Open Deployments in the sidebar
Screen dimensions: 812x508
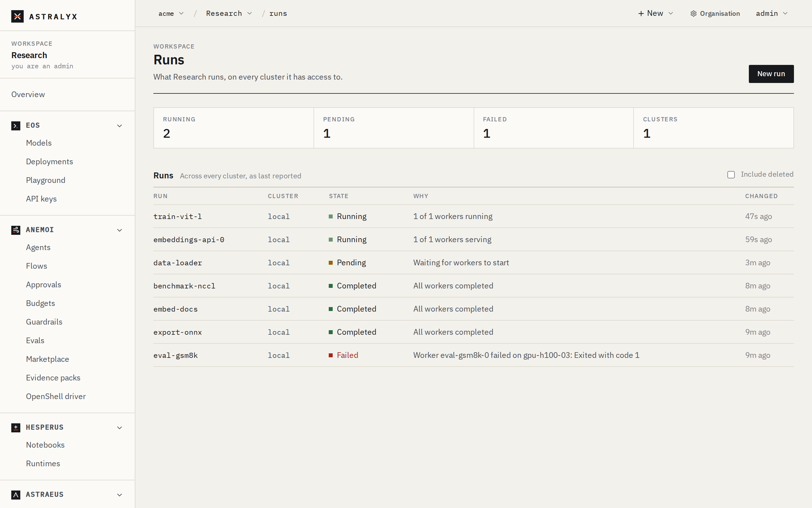(x=50, y=162)
